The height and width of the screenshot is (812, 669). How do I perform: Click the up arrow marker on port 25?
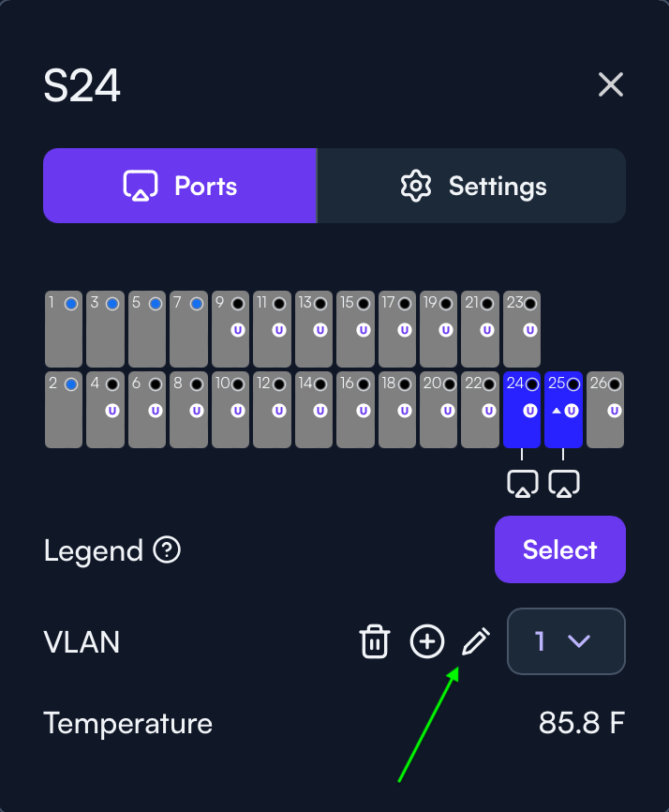[x=557, y=411]
